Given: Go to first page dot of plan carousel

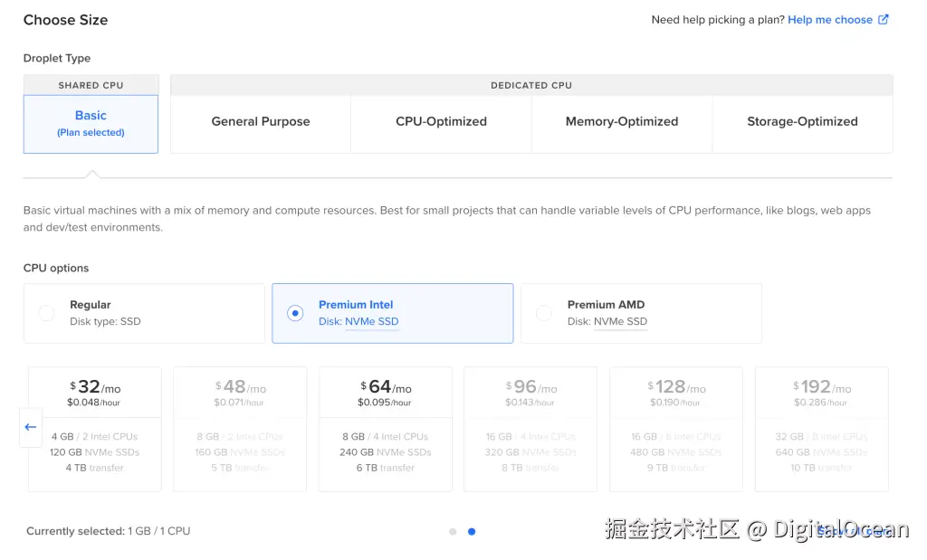Looking at the screenshot, I should point(453,532).
